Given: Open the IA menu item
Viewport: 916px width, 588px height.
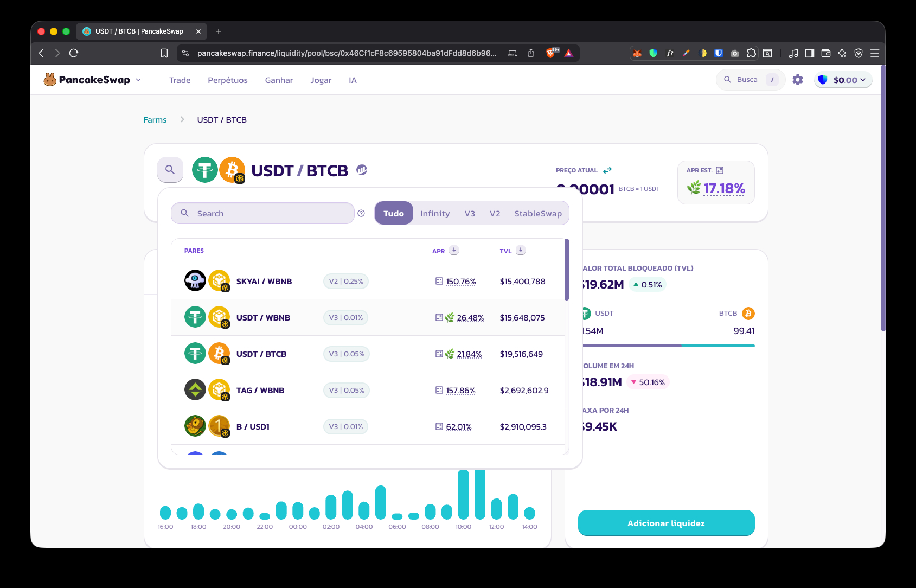Looking at the screenshot, I should (353, 80).
